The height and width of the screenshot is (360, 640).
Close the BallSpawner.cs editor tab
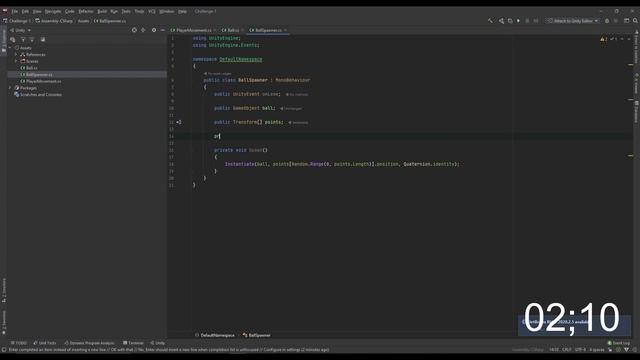pyautogui.click(x=285, y=30)
